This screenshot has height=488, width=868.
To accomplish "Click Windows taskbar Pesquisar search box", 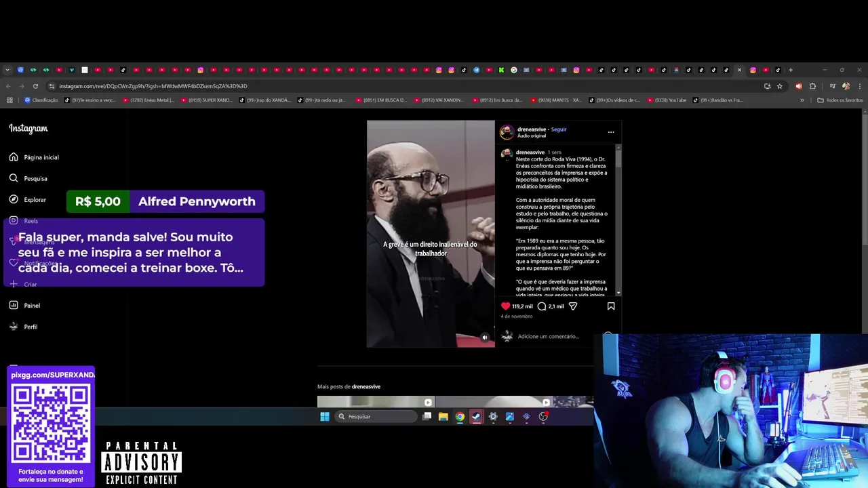I will [376, 417].
